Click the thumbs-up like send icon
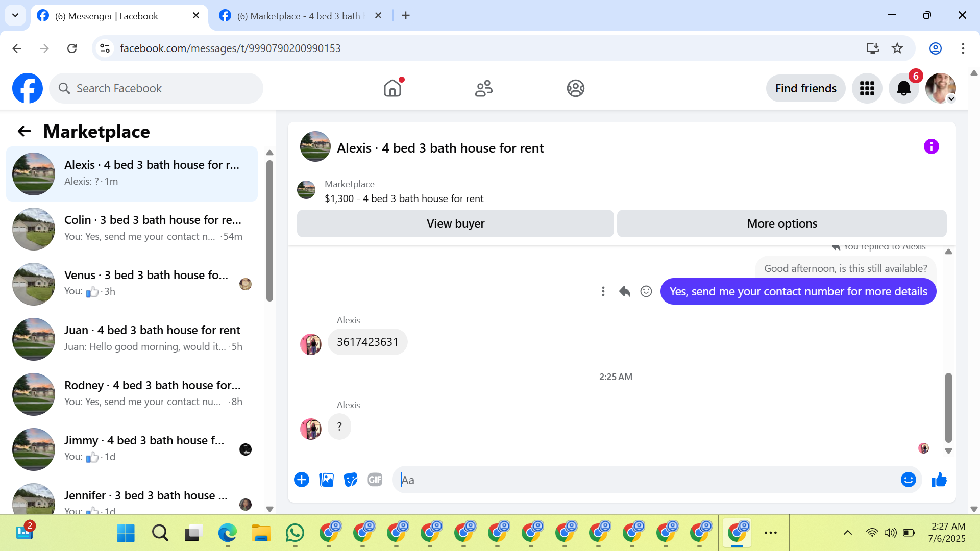 pyautogui.click(x=939, y=480)
